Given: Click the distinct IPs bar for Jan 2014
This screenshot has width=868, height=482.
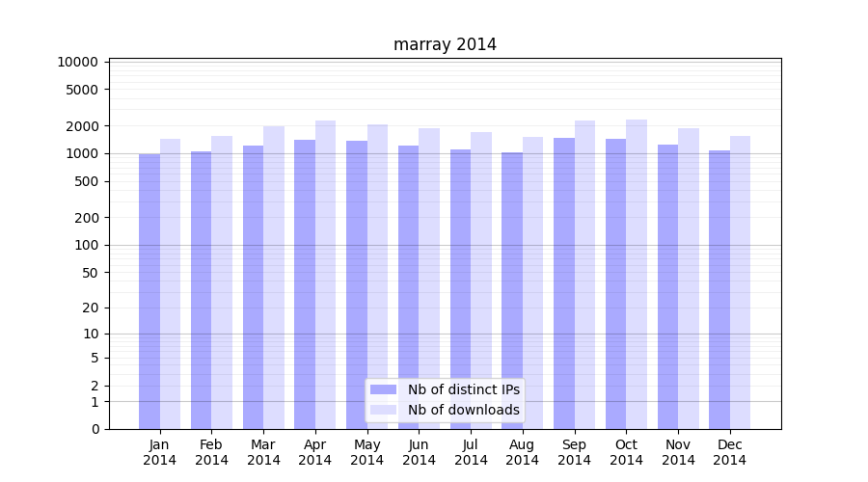Looking at the screenshot, I should point(149,289).
